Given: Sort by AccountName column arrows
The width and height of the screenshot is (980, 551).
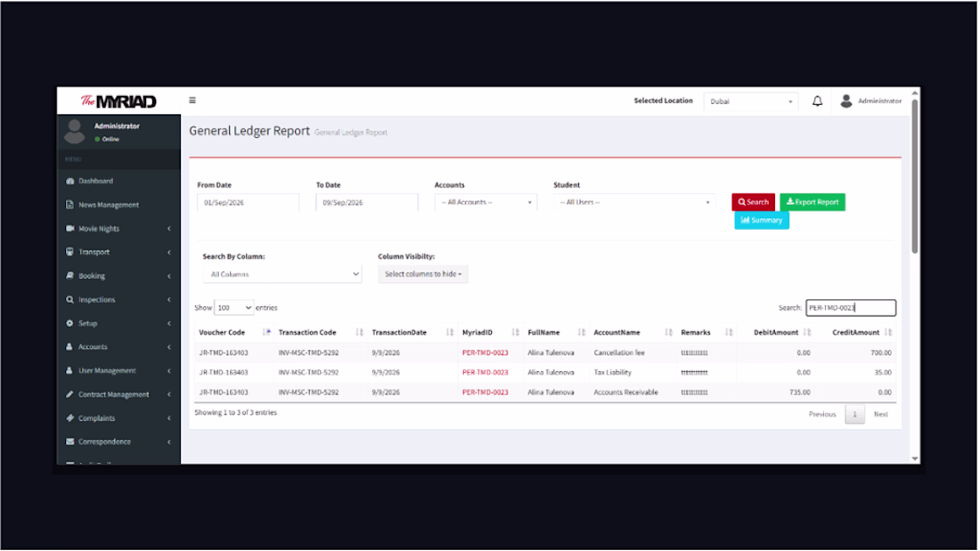Looking at the screenshot, I should (x=669, y=332).
